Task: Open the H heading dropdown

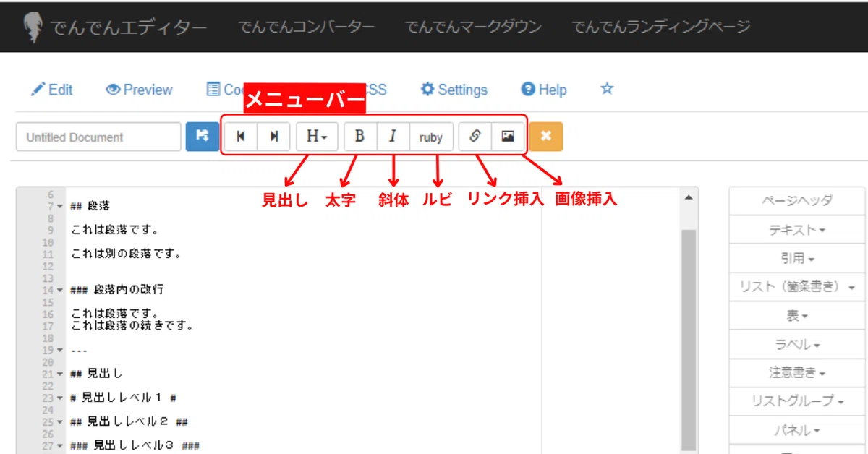Action: pos(317,137)
